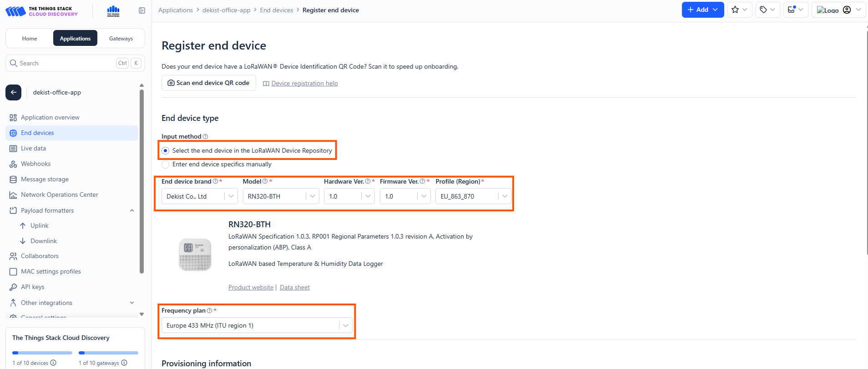The image size is (868, 369).
Task: Collapse the Payload formatters section
Action: (132, 210)
